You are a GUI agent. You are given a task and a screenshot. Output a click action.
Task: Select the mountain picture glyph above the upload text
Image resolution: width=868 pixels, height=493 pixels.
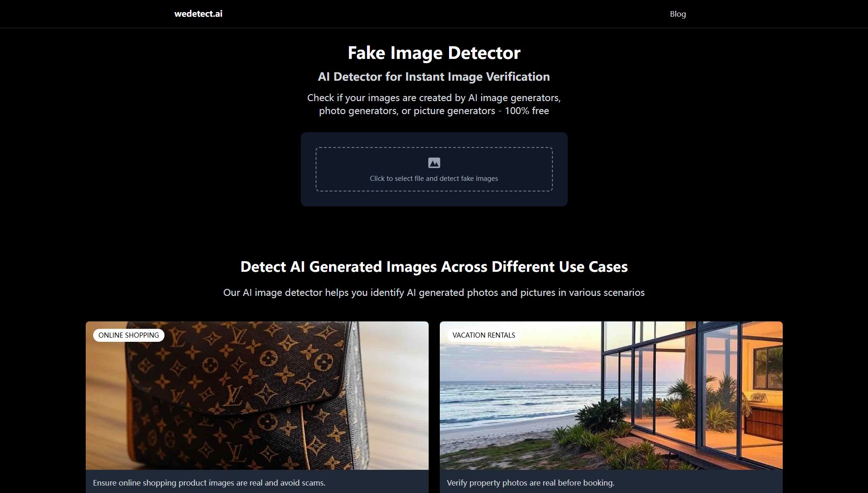click(434, 162)
